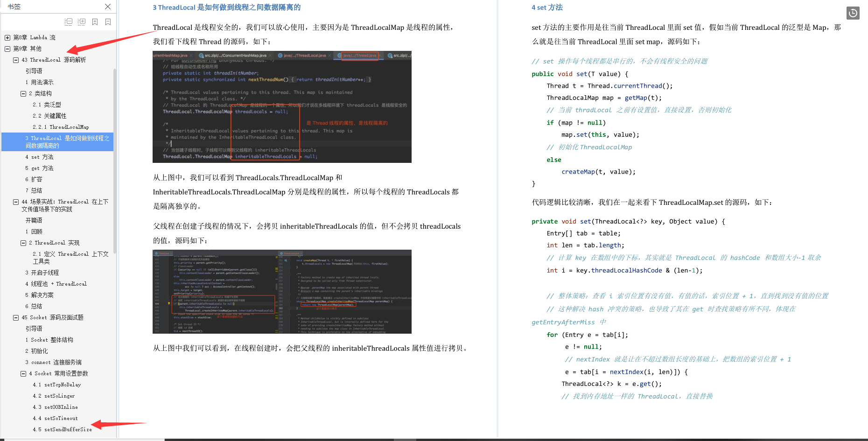Go to bookmark 4 set 方法
This screenshot has width=868, height=441.
(x=39, y=157)
